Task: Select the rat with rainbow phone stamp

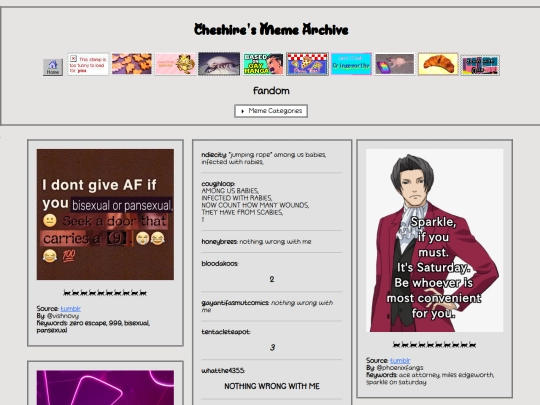Action: coord(395,64)
